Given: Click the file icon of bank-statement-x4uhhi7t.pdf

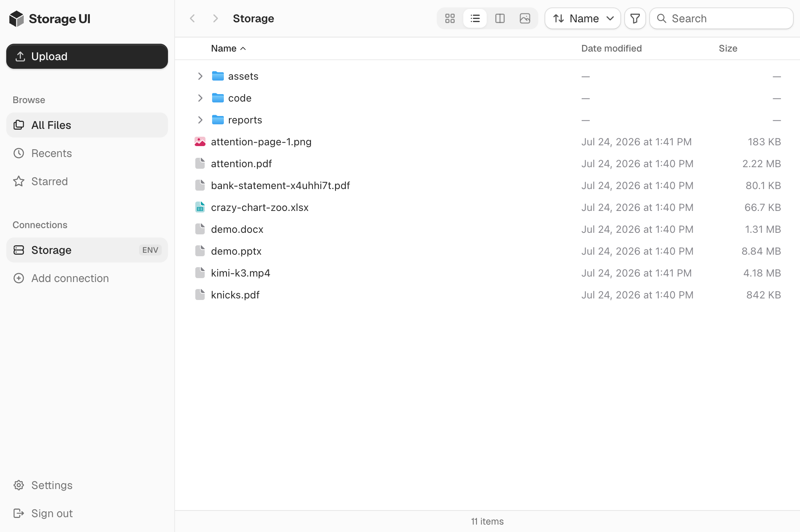Looking at the screenshot, I should (200, 185).
